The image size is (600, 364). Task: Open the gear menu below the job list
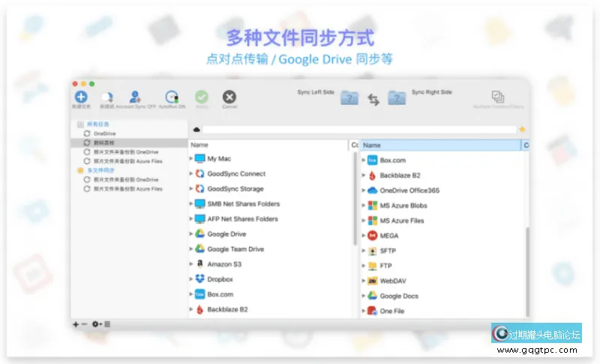pyautogui.click(x=97, y=324)
